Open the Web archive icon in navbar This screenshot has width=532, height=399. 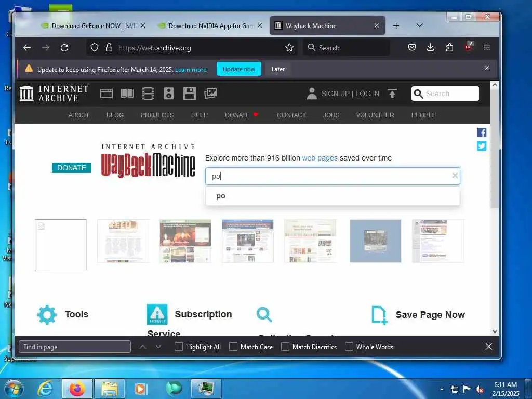[106, 94]
